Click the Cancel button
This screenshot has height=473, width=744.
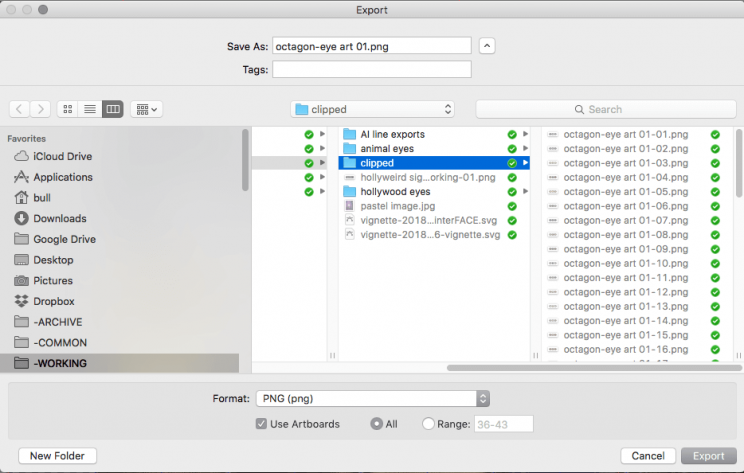[647, 456]
